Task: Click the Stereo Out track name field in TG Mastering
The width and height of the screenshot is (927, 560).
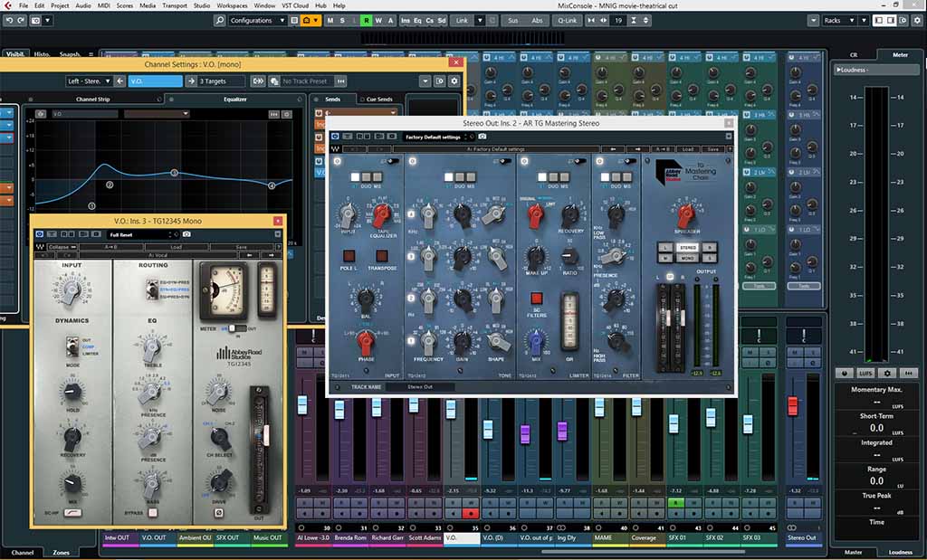Action: 420,387
